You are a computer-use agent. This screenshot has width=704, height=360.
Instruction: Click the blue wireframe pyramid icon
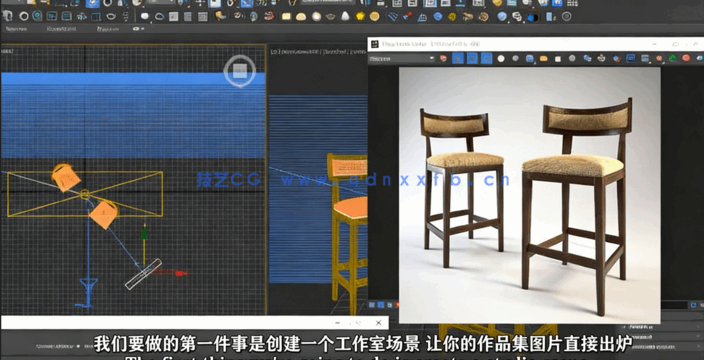tap(422, 17)
